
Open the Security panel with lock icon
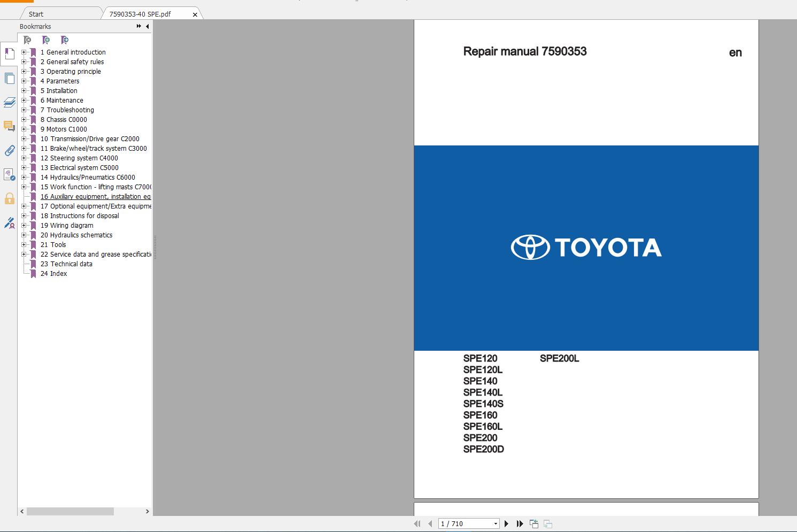click(9, 199)
